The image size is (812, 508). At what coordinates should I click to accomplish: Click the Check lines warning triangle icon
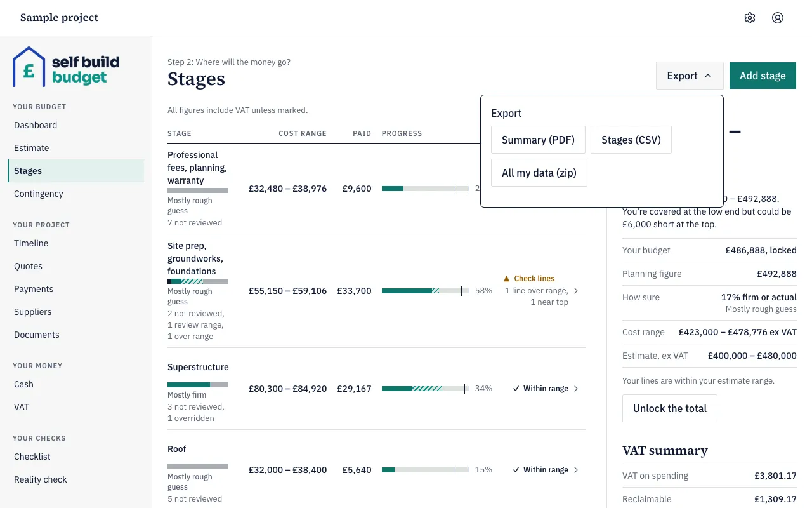click(506, 279)
